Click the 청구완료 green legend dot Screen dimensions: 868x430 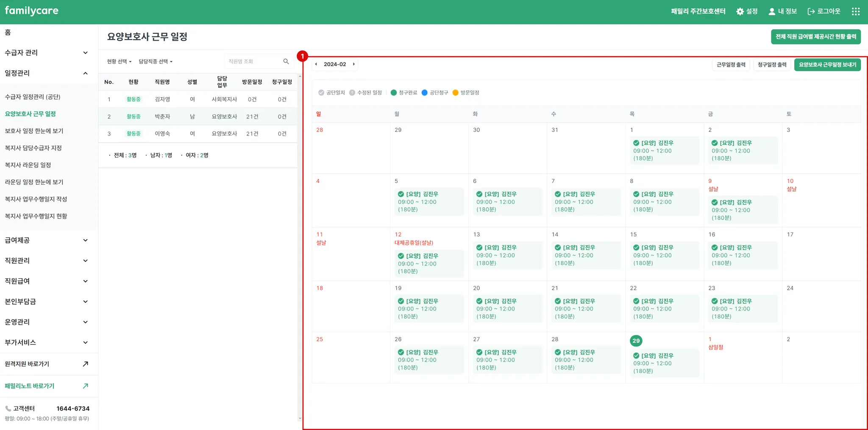click(x=394, y=93)
